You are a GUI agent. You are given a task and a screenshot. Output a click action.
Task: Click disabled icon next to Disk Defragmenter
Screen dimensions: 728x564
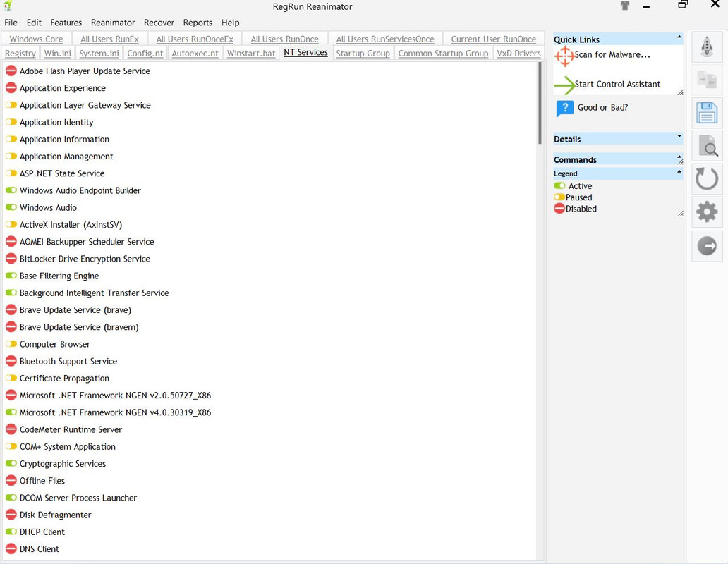click(x=11, y=515)
